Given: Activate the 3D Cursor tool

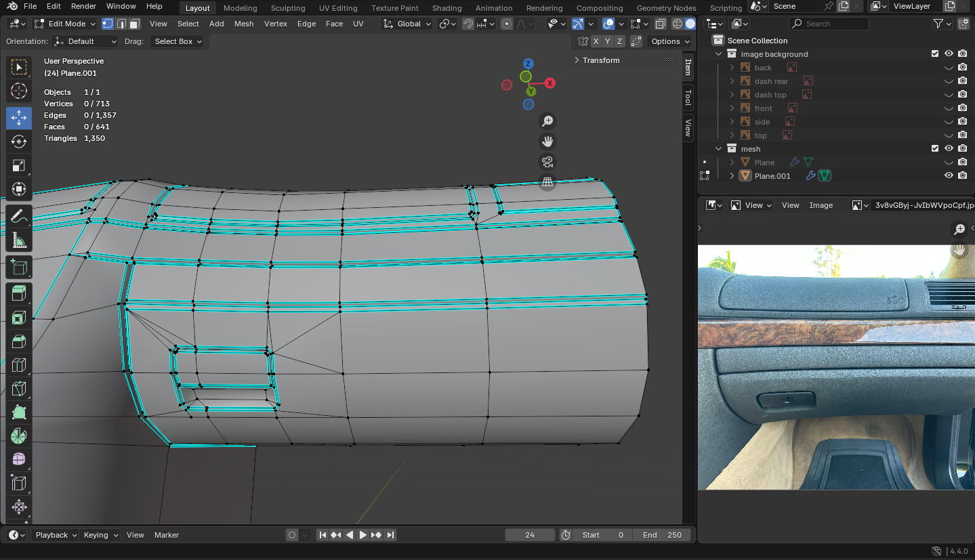Looking at the screenshot, I should 19,91.
